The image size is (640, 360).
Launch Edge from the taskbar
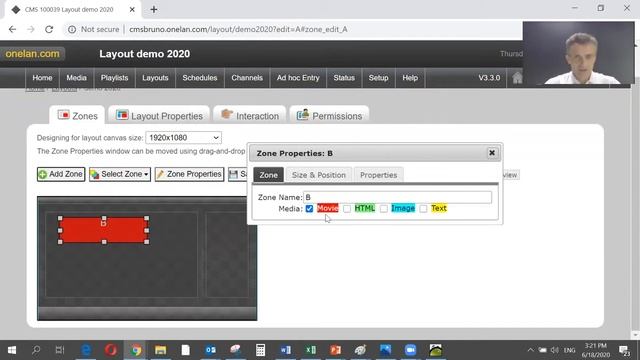86,350
